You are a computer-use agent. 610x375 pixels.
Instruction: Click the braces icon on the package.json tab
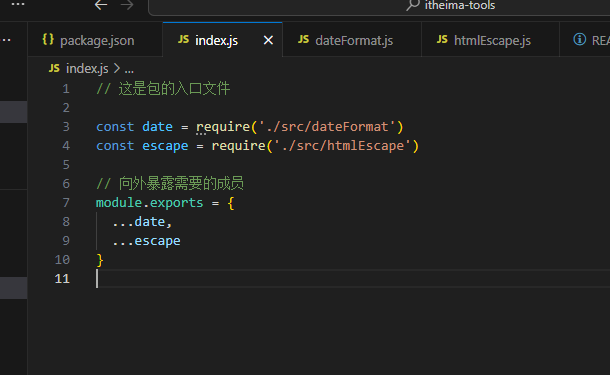click(48, 39)
